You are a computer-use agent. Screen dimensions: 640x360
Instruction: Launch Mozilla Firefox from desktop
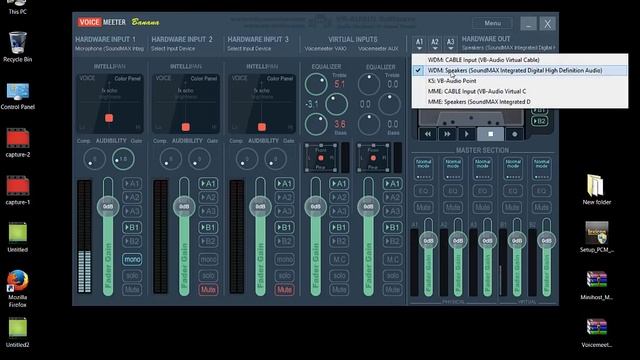[x=18, y=288]
